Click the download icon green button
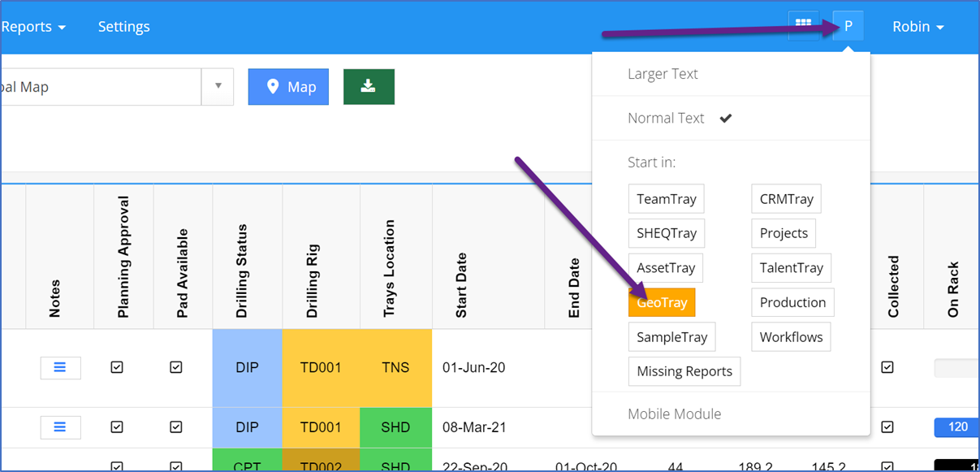980x472 pixels. [369, 87]
